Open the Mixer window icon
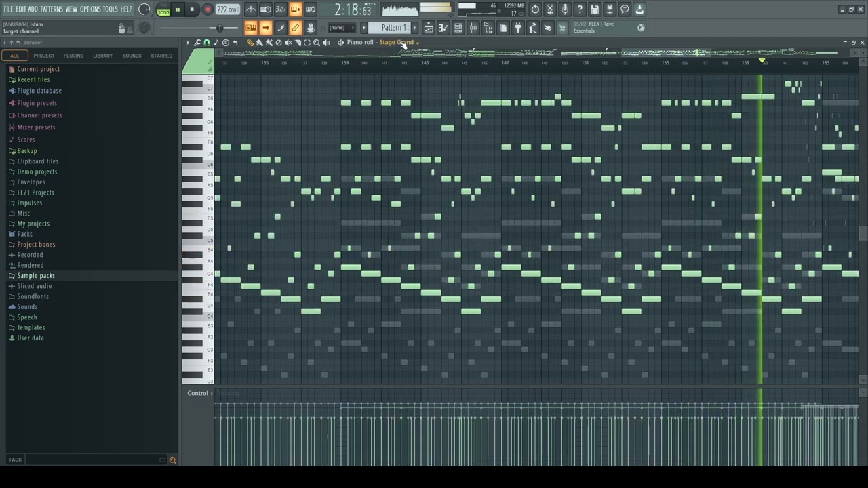This screenshot has width=868, height=488. pos(473,28)
